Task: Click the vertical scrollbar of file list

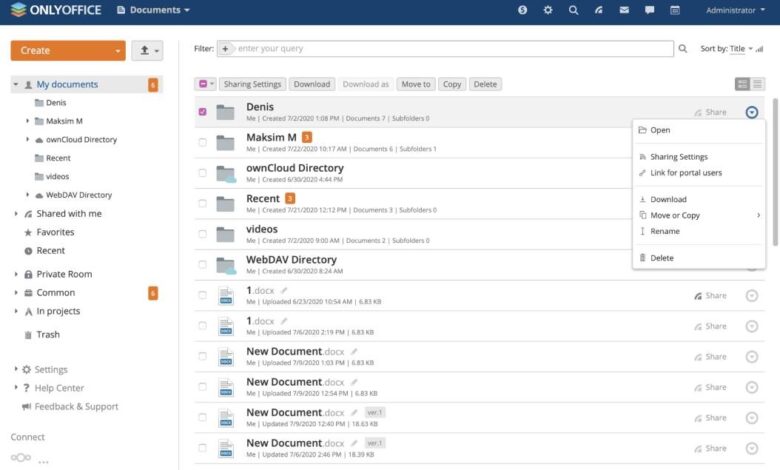Action: [x=775, y=172]
